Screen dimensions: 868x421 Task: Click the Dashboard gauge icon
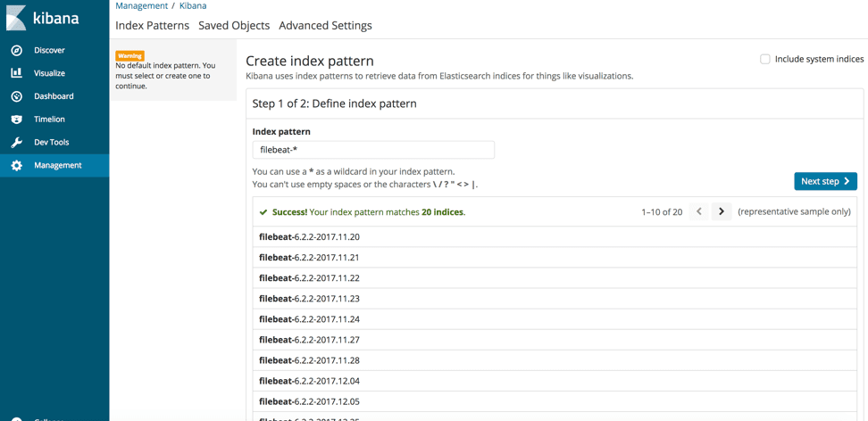[x=17, y=96]
